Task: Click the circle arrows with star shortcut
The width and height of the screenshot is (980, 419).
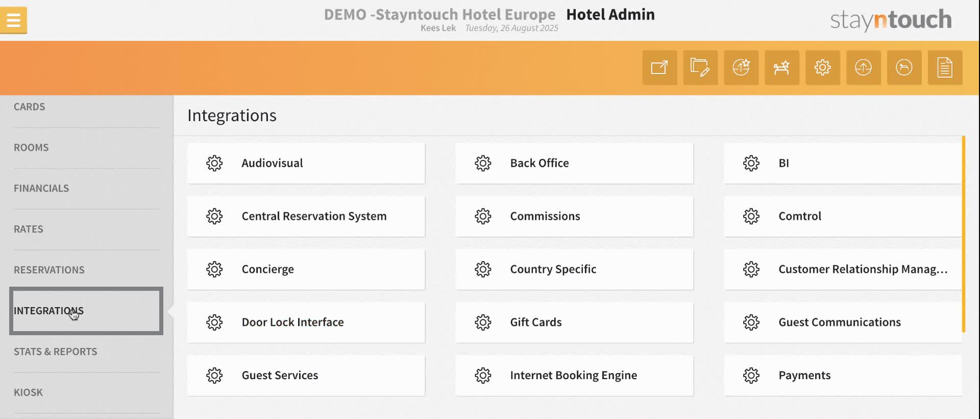Action: tap(741, 67)
